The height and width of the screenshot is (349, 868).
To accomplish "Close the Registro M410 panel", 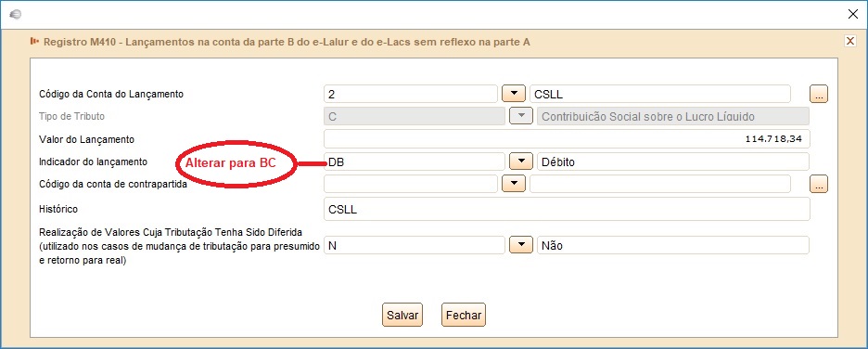I will click(x=849, y=41).
